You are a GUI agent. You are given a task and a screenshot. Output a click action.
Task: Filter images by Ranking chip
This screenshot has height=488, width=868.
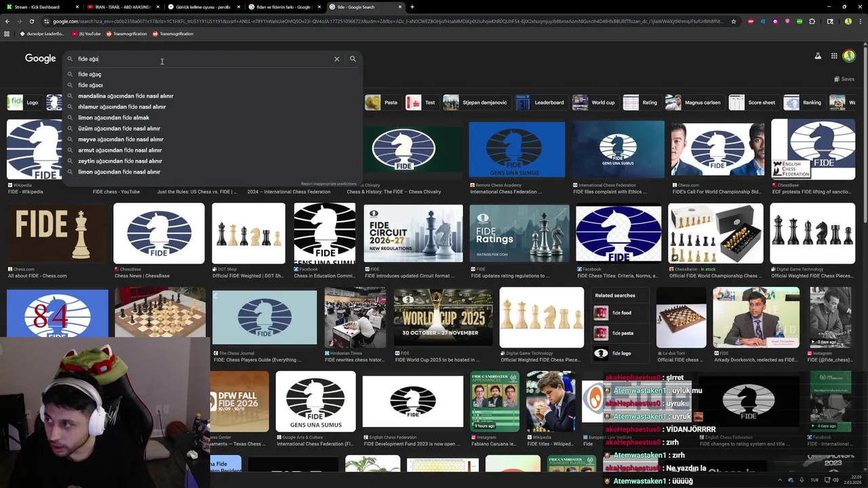[x=803, y=102]
